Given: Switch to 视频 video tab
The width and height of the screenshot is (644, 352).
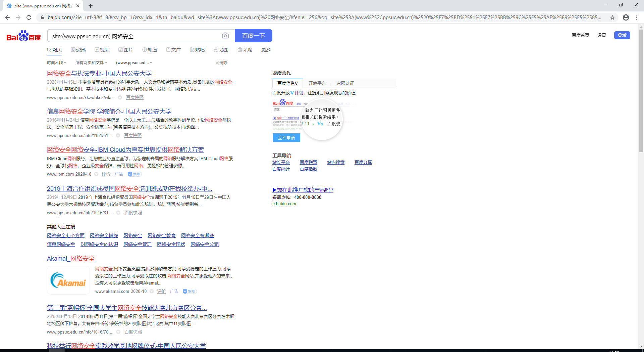Looking at the screenshot, I should click(102, 50).
